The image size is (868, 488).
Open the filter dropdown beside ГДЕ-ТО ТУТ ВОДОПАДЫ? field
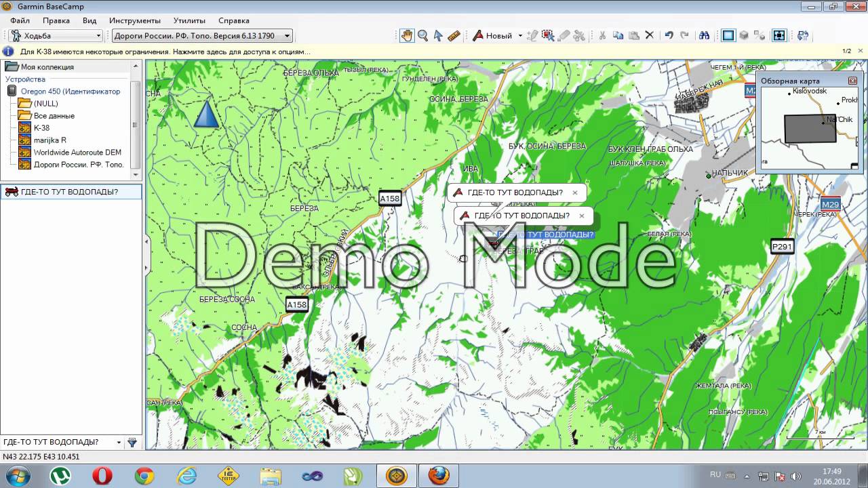[119, 442]
